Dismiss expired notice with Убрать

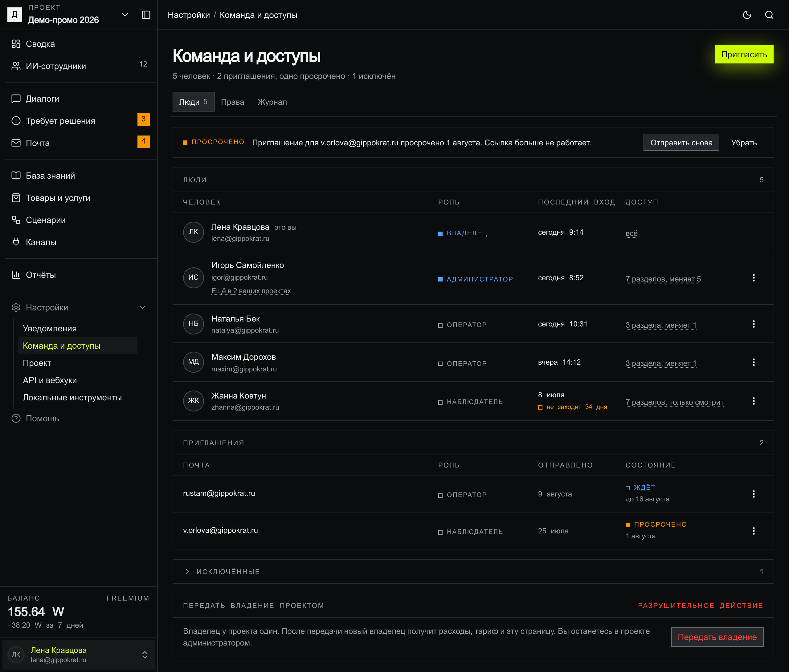(x=744, y=143)
